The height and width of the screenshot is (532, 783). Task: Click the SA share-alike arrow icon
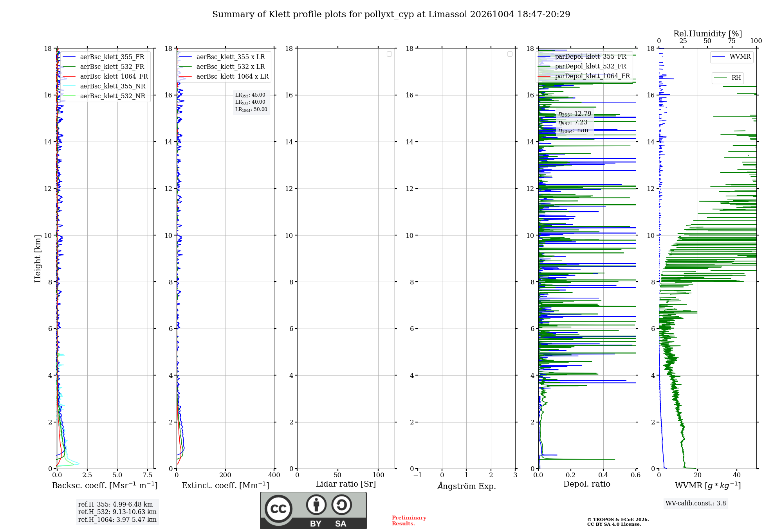pos(341,505)
